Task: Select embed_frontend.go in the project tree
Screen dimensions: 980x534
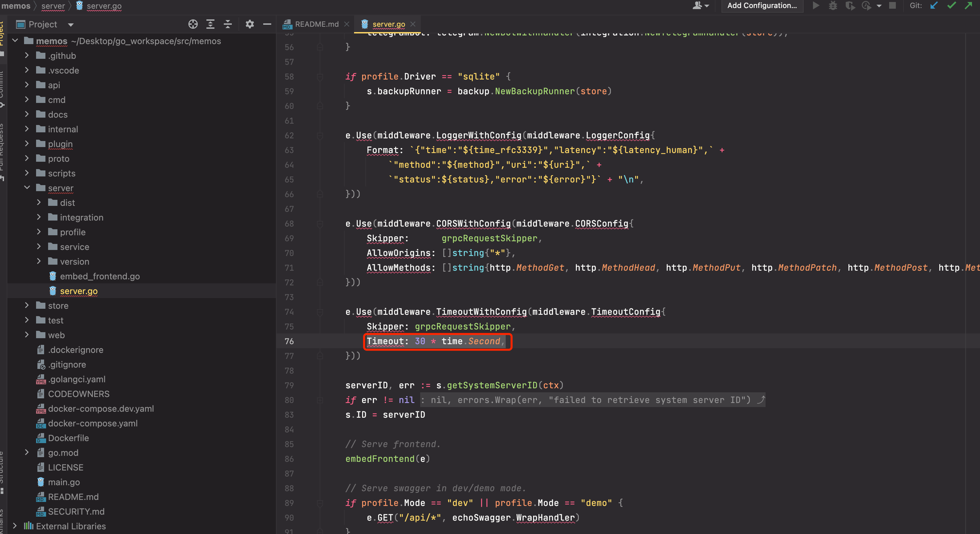Action: (x=100, y=276)
